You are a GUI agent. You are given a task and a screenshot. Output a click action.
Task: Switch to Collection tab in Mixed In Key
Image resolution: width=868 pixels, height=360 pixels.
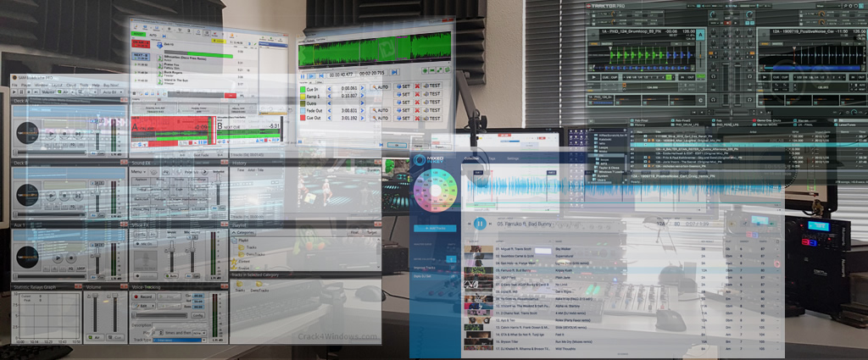[471, 158]
